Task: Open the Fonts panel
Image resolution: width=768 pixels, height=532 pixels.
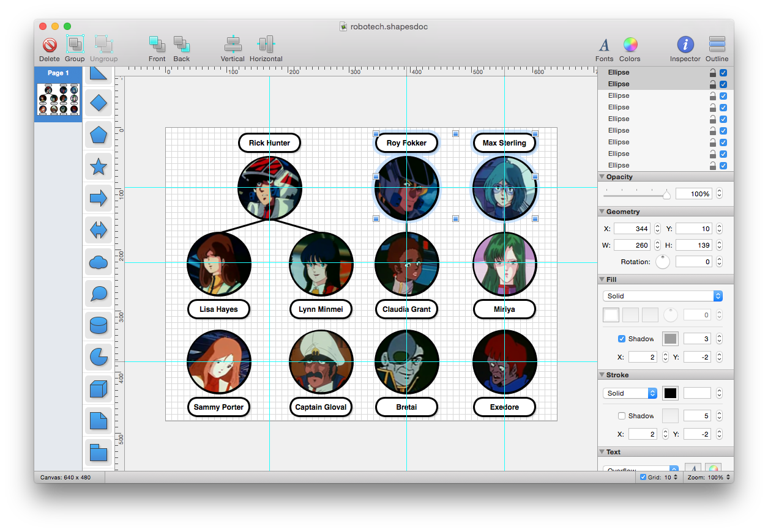Action: tap(604, 48)
